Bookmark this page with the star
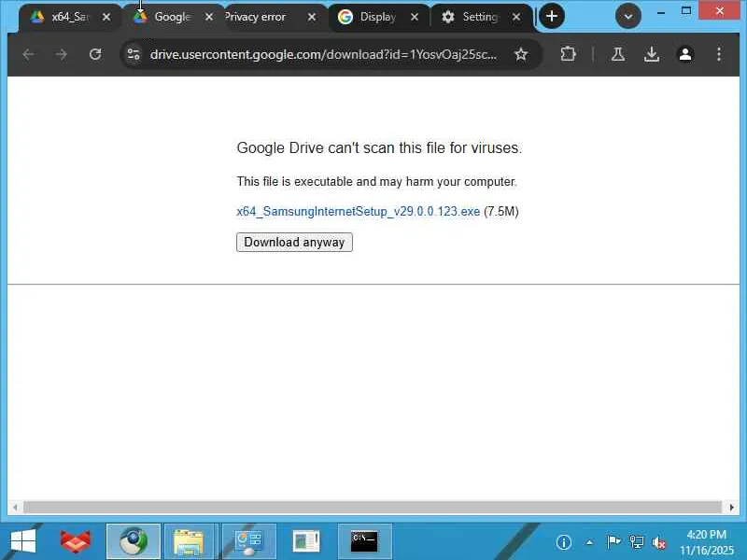Viewport: 747px width, 560px height. (x=521, y=54)
